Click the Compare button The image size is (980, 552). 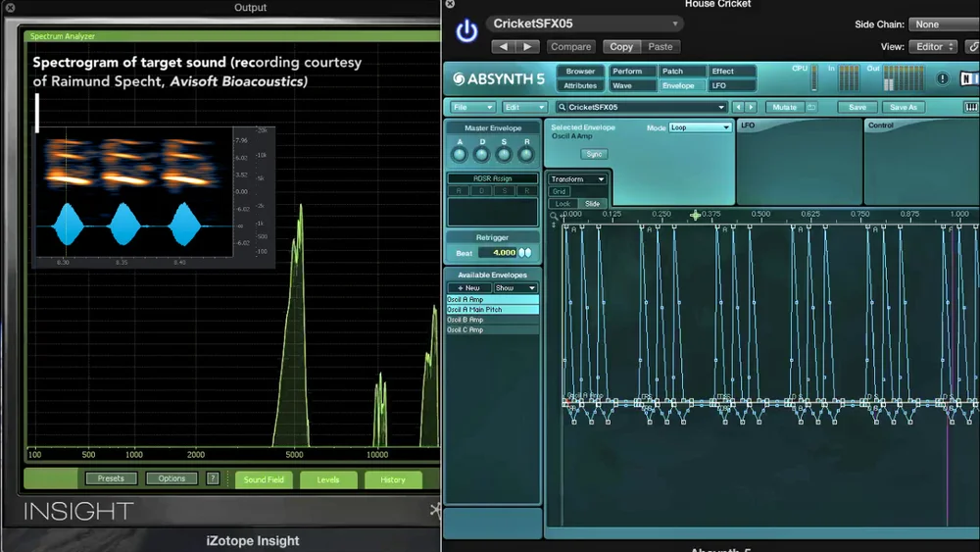point(570,47)
